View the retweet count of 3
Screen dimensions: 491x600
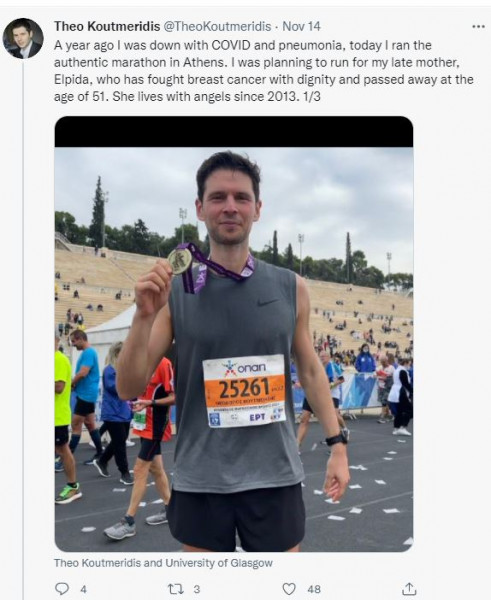click(196, 589)
